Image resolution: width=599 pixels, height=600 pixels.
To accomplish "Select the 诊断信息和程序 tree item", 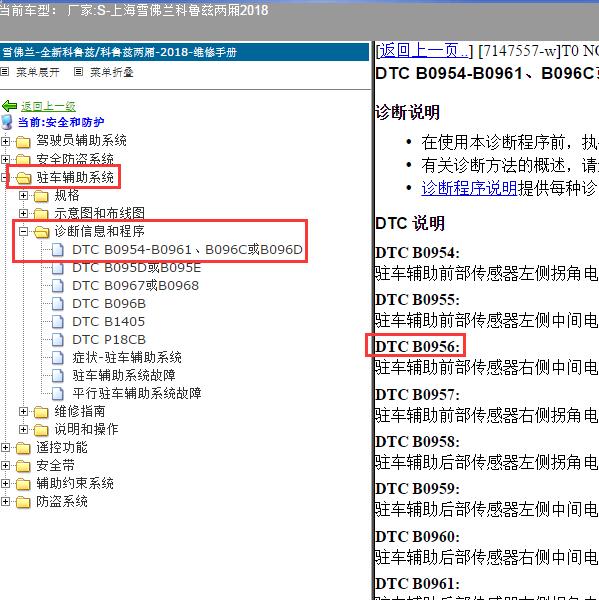I will (100, 231).
